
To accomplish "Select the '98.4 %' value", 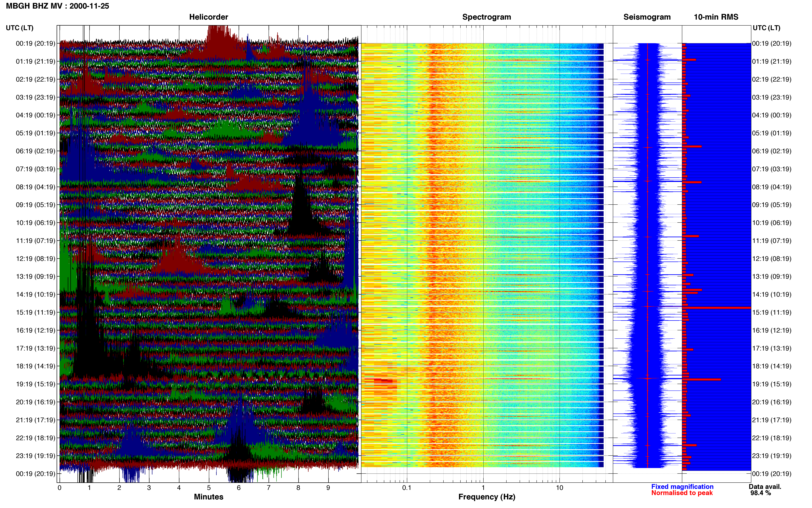I will tap(761, 493).
